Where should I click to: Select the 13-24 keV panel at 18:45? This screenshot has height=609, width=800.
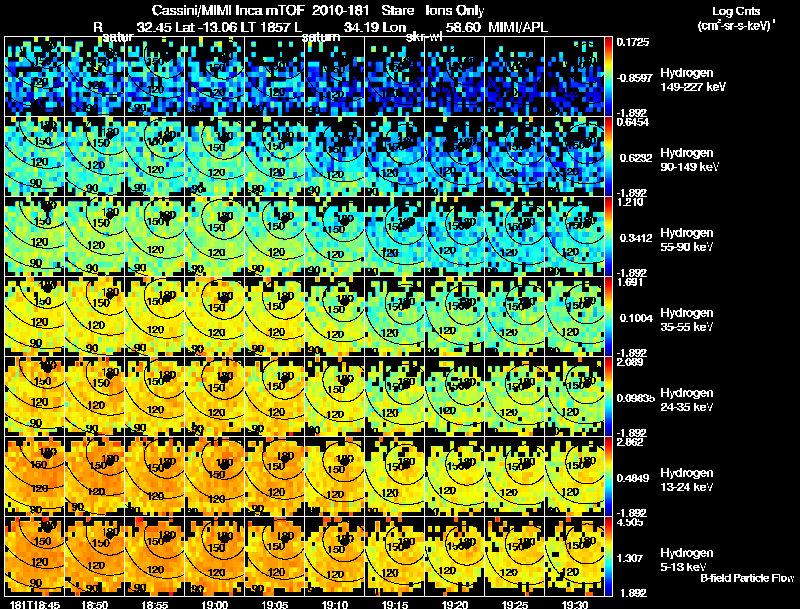click(35, 477)
